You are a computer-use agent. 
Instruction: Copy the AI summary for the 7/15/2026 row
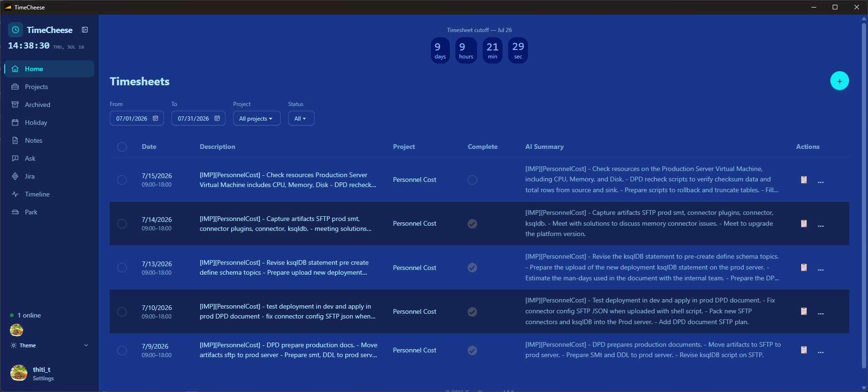pyautogui.click(x=804, y=180)
